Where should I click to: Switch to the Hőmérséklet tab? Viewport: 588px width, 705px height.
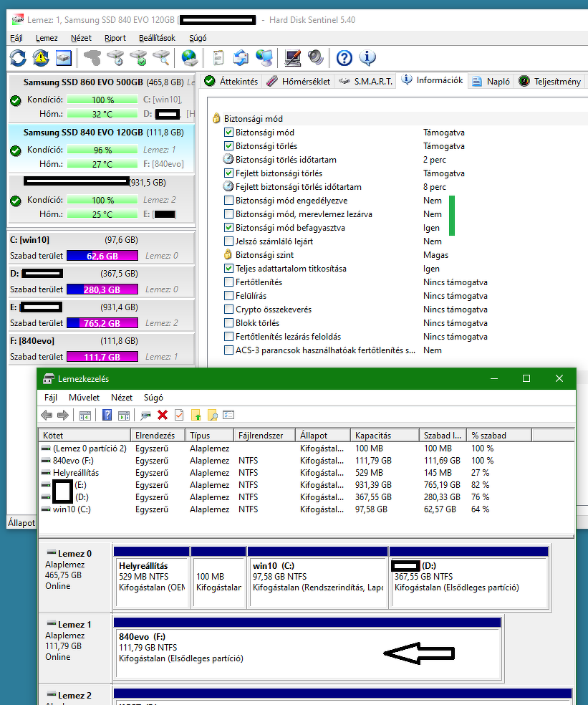pos(298,82)
